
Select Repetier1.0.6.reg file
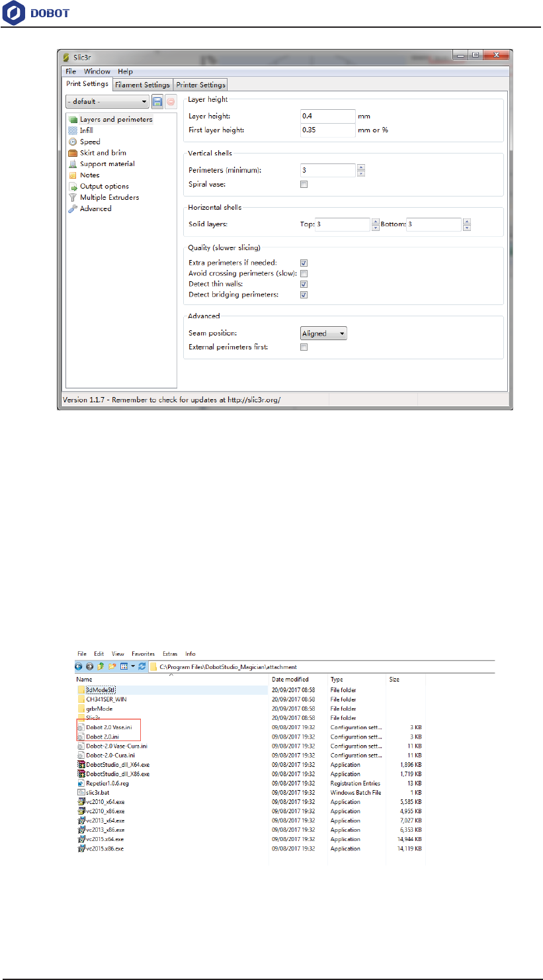click(103, 783)
